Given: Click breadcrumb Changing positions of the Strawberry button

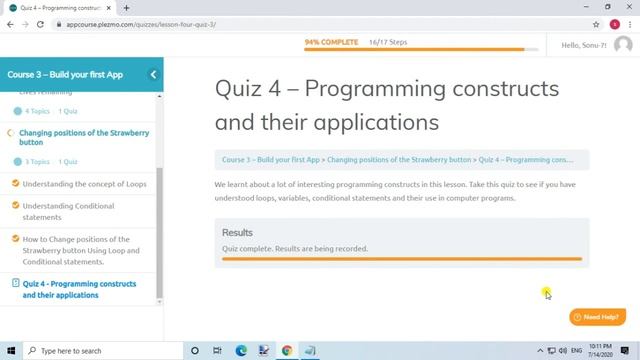Looking at the screenshot, I should [399, 160].
